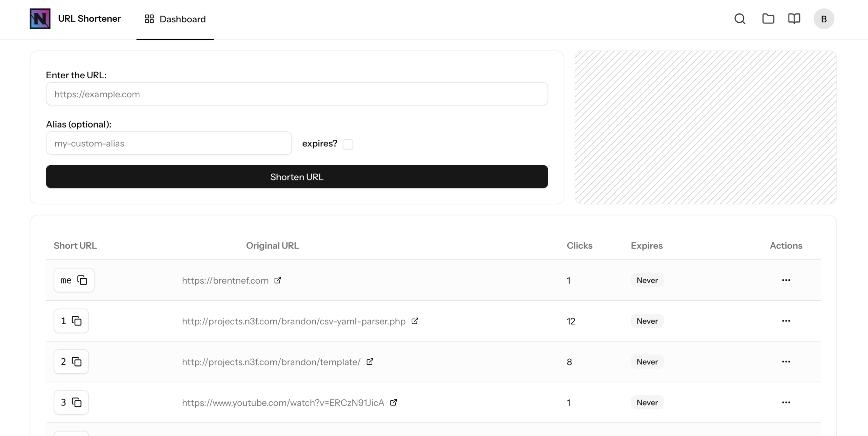Copy short URL '1' for csv-yaml-parser
Viewport: 868px width, 436px height.
77,321
